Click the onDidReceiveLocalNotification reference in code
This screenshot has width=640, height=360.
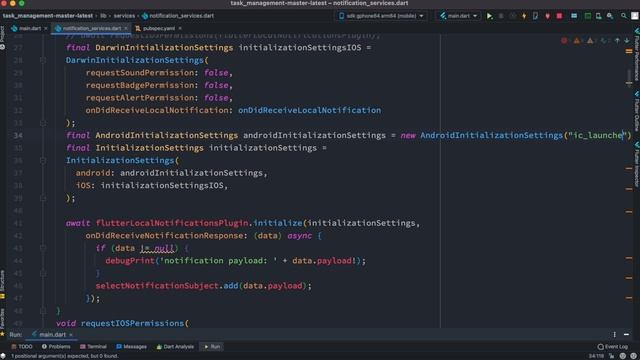(x=309, y=110)
